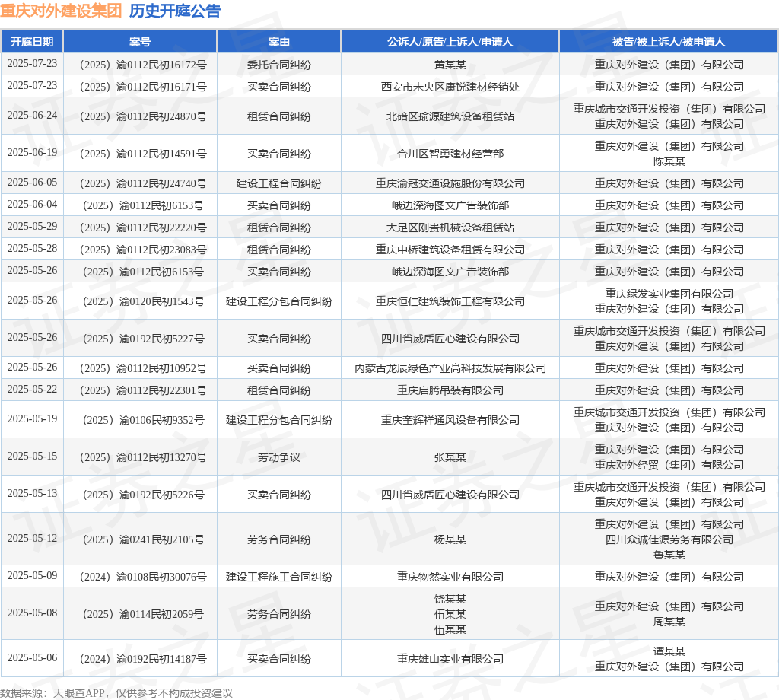Click the 重庆对外建设集团 title text
The width and height of the screenshot is (779, 700).
pyautogui.click(x=61, y=11)
